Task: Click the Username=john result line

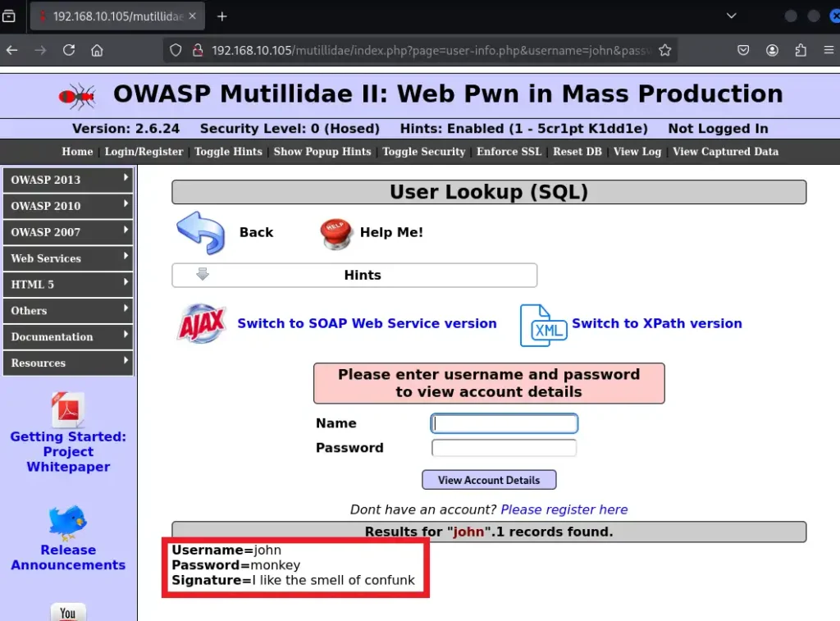Action: click(x=226, y=550)
